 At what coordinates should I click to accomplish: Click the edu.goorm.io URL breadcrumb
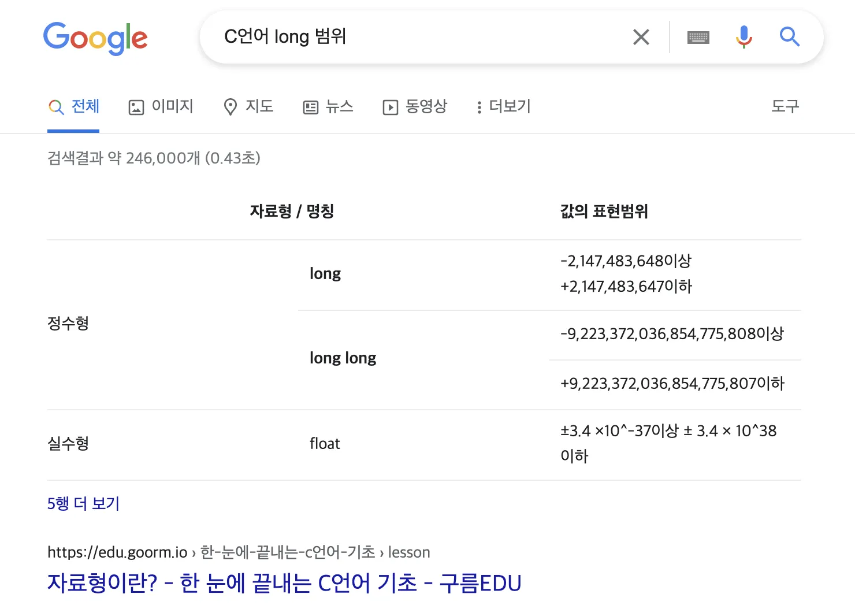tap(117, 552)
